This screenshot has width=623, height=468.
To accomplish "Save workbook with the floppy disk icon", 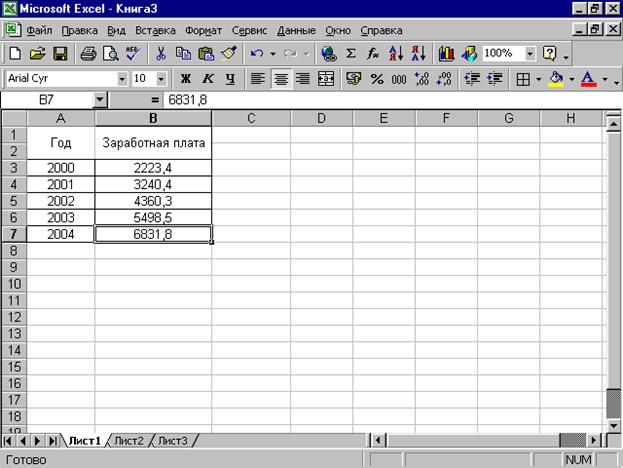I will [x=60, y=53].
